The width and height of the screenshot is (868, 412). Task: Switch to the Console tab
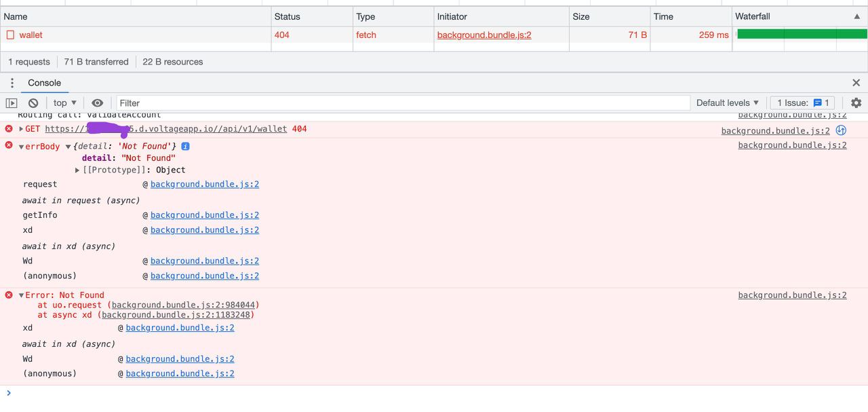click(44, 82)
